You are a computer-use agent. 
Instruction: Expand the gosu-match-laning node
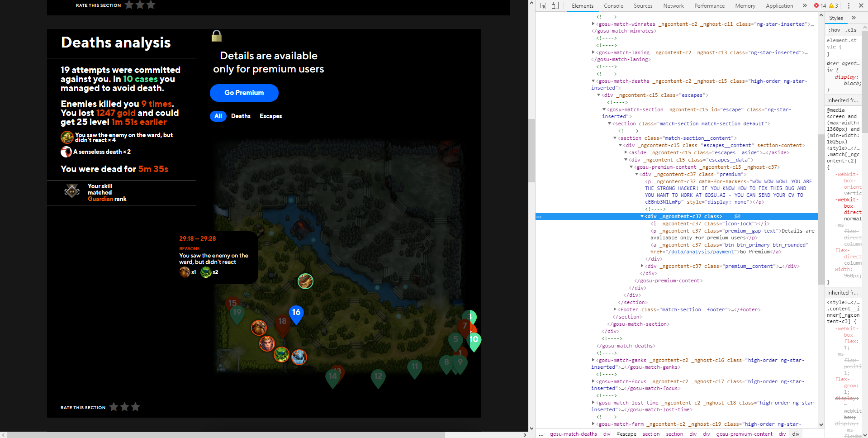(593, 52)
